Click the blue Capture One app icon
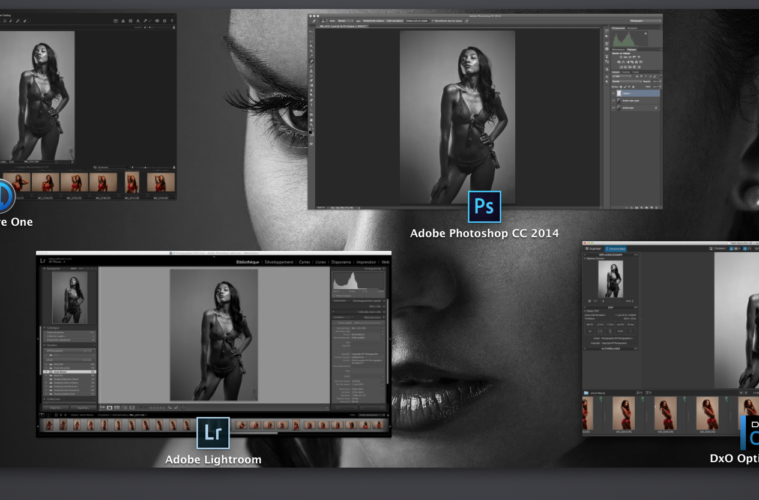 (5, 193)
